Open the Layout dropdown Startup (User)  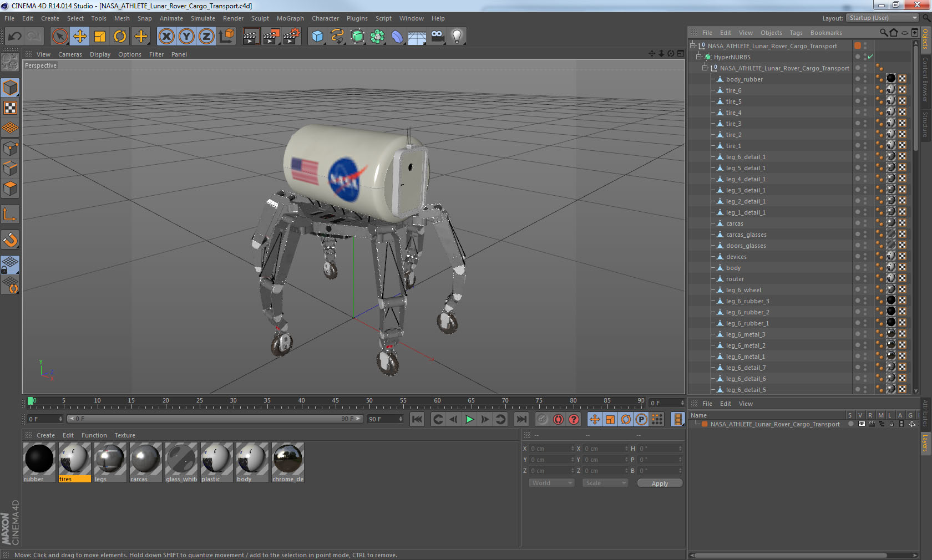[x=883, y=18]
